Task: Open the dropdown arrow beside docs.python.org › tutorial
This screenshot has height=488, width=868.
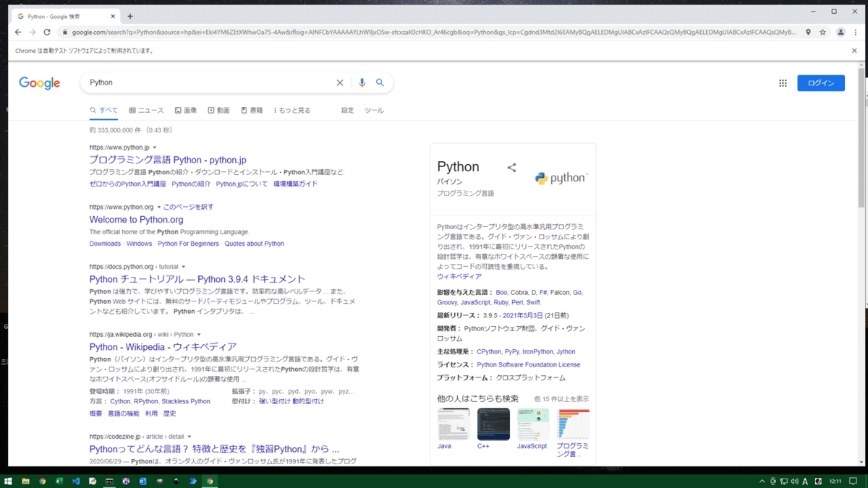Action: (x=184, y=266)
